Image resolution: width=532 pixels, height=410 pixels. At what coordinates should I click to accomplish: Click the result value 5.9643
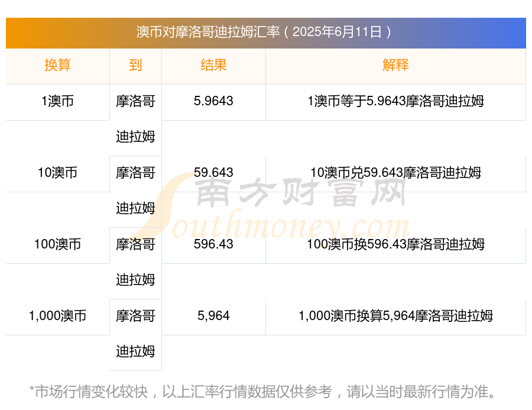[x=213, y=101]
